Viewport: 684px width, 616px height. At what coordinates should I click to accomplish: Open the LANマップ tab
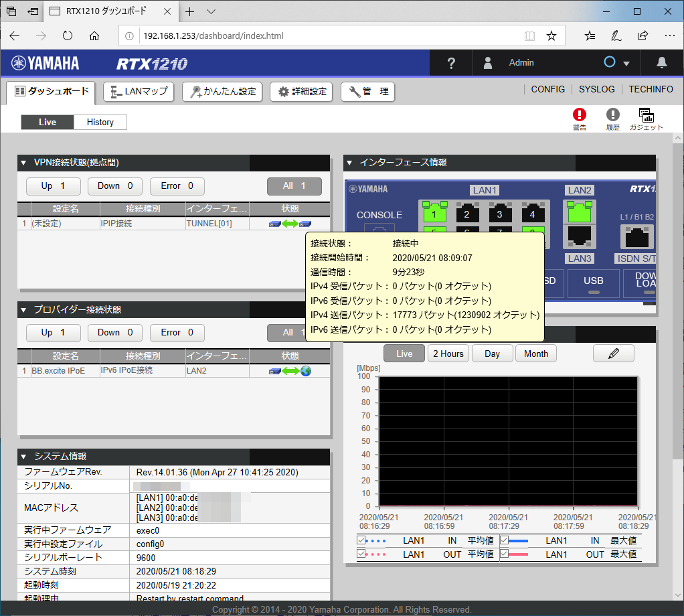point(139,92)
